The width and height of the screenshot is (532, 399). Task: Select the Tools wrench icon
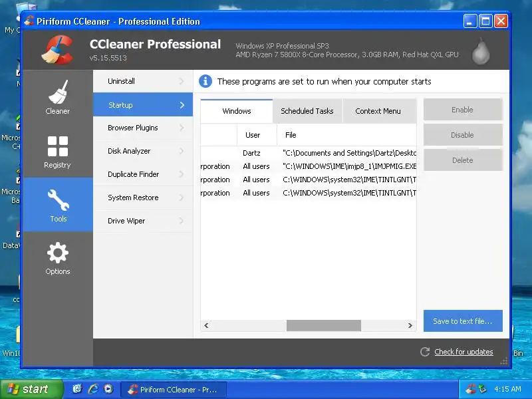click(59, 200)
